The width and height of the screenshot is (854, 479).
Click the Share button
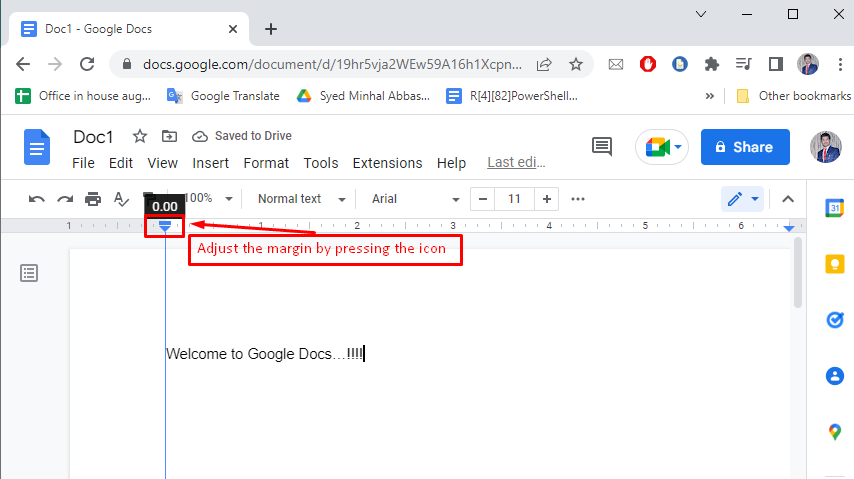coord(745,147)
